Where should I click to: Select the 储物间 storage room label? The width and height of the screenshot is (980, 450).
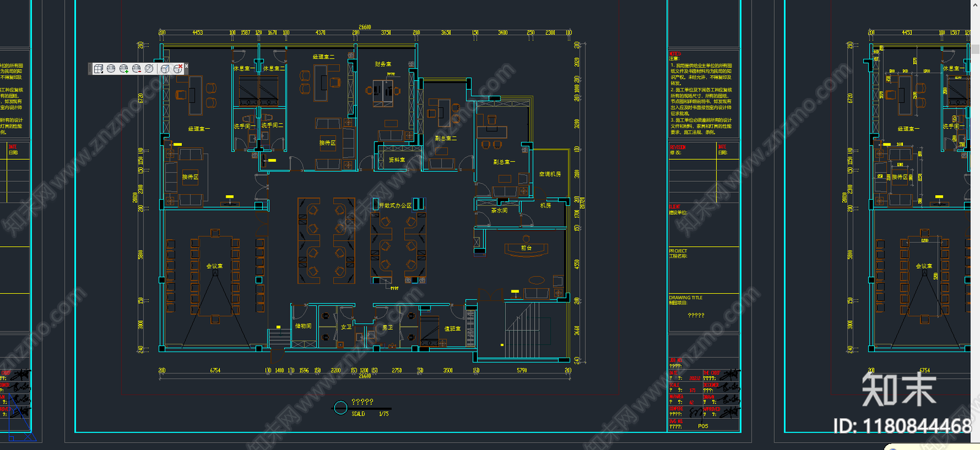(x=303, y=326)
